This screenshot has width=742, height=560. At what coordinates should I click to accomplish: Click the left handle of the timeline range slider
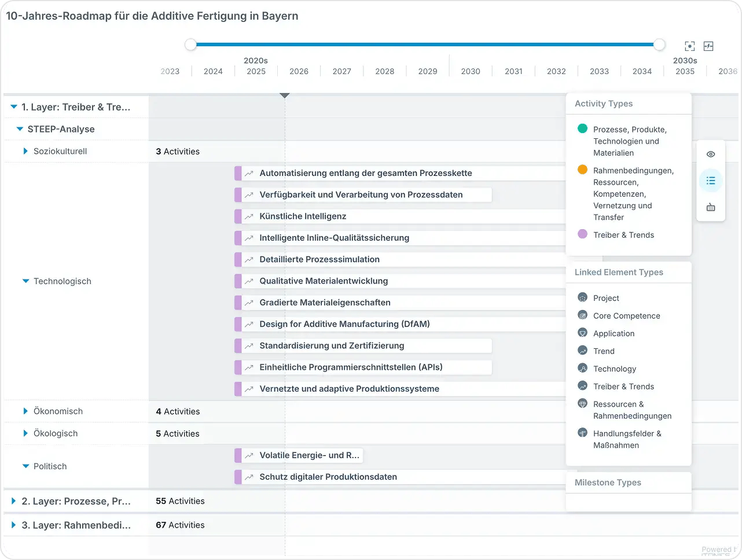click(x=191, y=44)
